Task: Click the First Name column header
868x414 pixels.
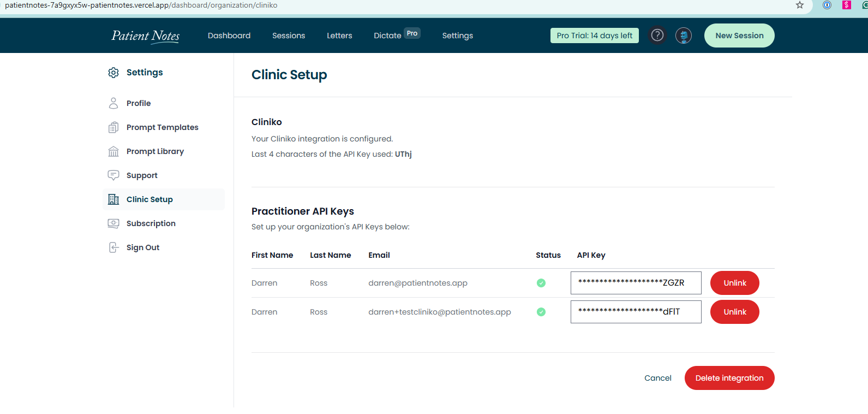Action: (272, 255)
